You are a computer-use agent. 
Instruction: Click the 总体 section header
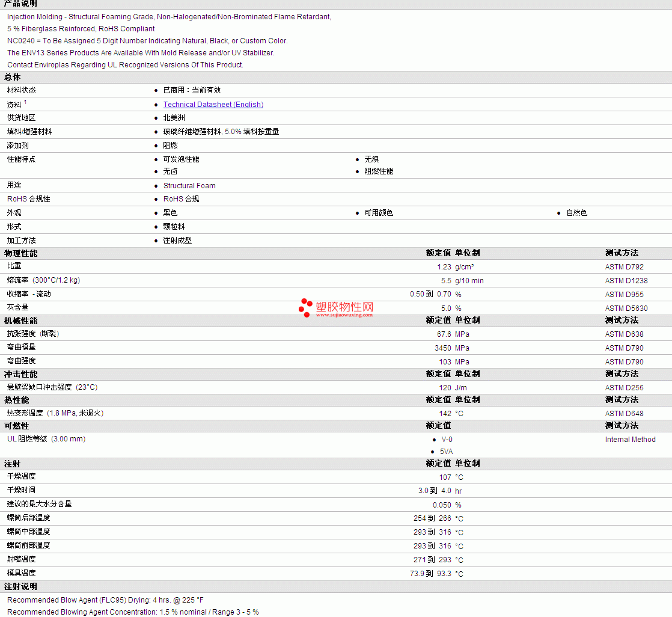pos(13,77)
